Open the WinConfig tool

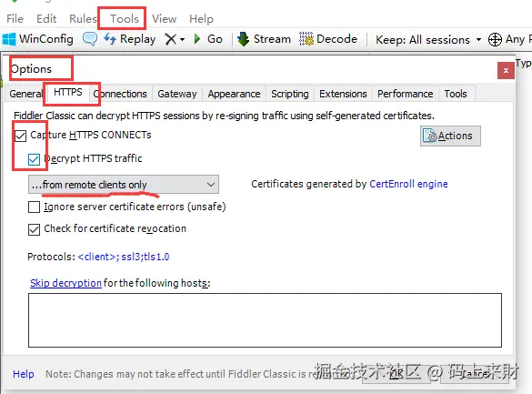click(37, 39)
